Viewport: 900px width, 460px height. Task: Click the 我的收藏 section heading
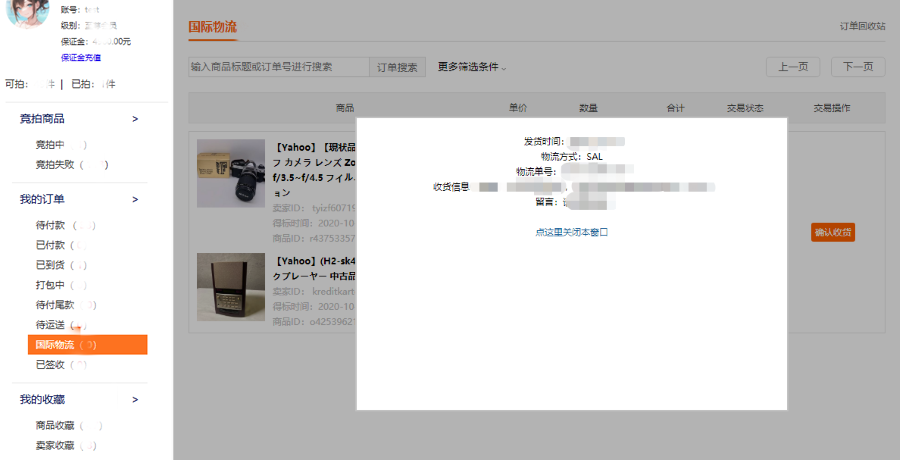point(42,399)
